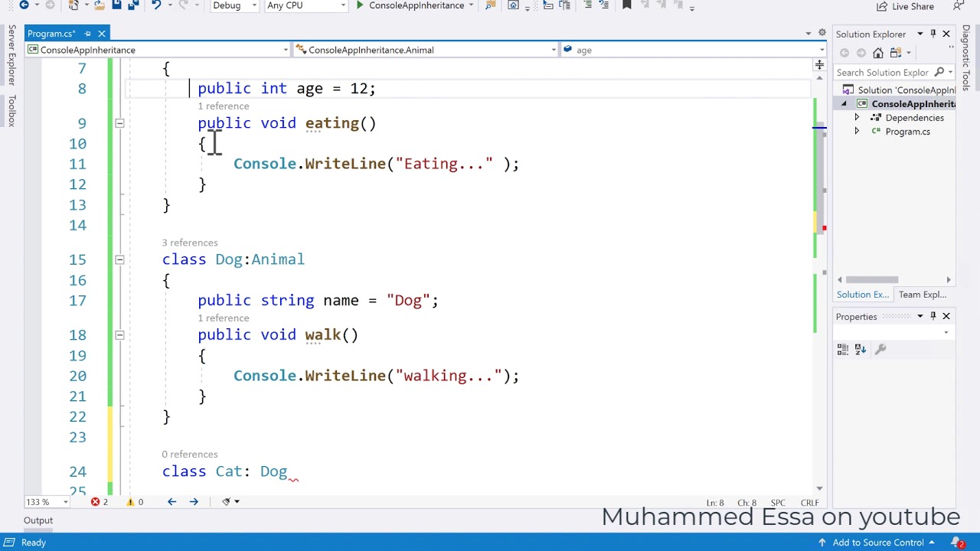Image resolution: width=980 pixels, height=551 pixels.
Task: Click Alphabetical sort icon in Properties
Action: (861, 349)
